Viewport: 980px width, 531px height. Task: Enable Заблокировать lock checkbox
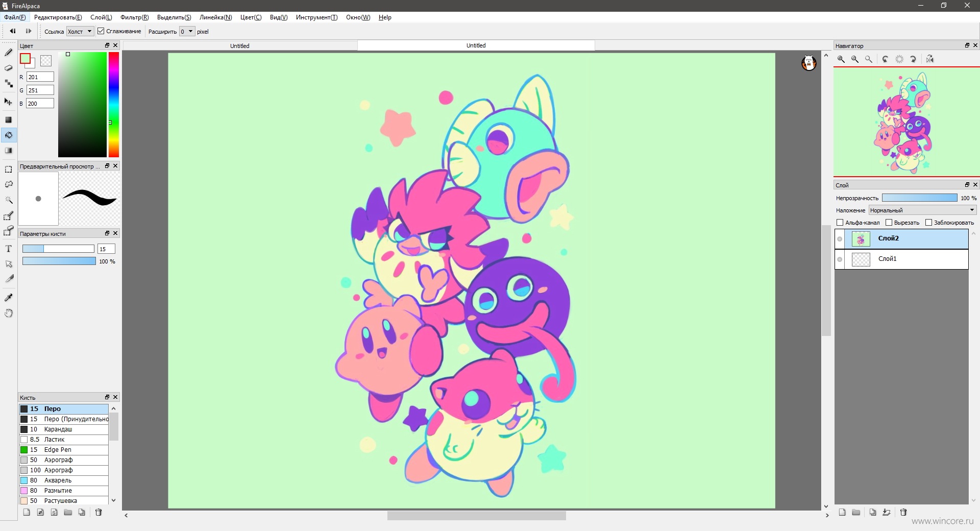(x=928, y=223)
